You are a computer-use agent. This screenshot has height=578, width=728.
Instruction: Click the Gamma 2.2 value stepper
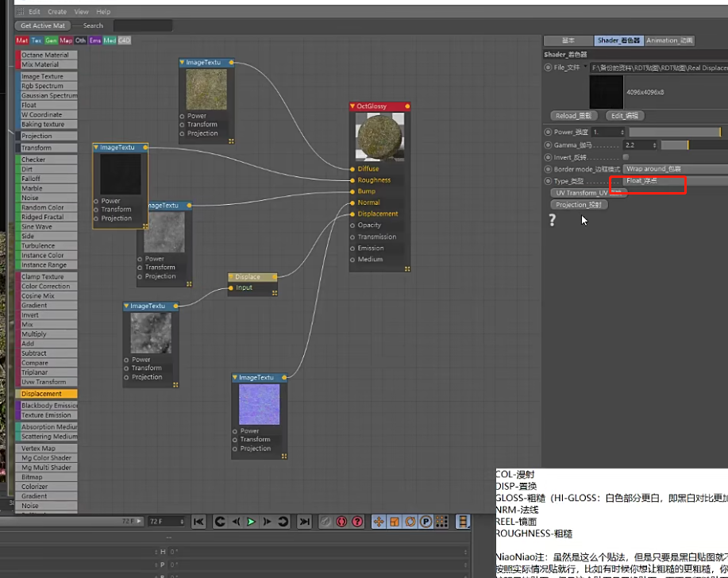pos(654,145)
